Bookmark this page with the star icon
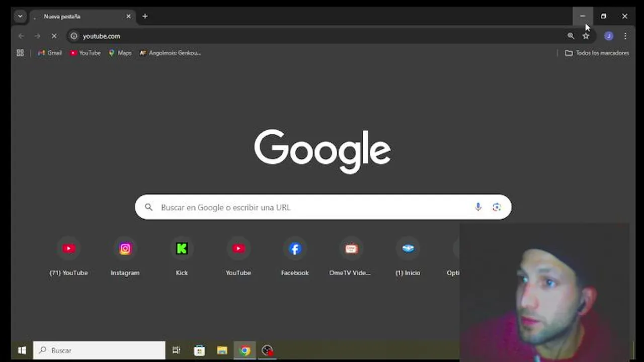The image size is (644, 362). [x=586, y=36]
